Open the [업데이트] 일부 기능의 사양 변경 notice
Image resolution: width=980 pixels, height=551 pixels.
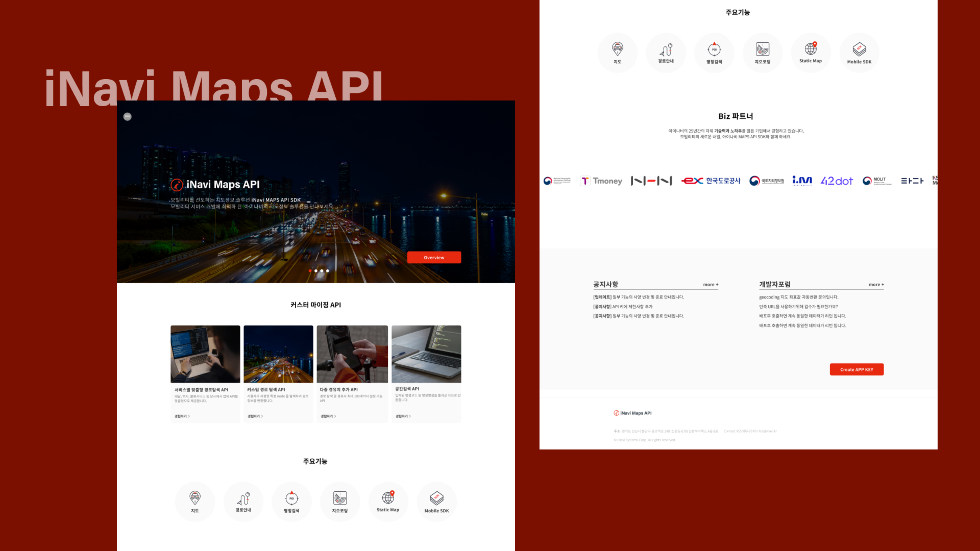(638, 297)
